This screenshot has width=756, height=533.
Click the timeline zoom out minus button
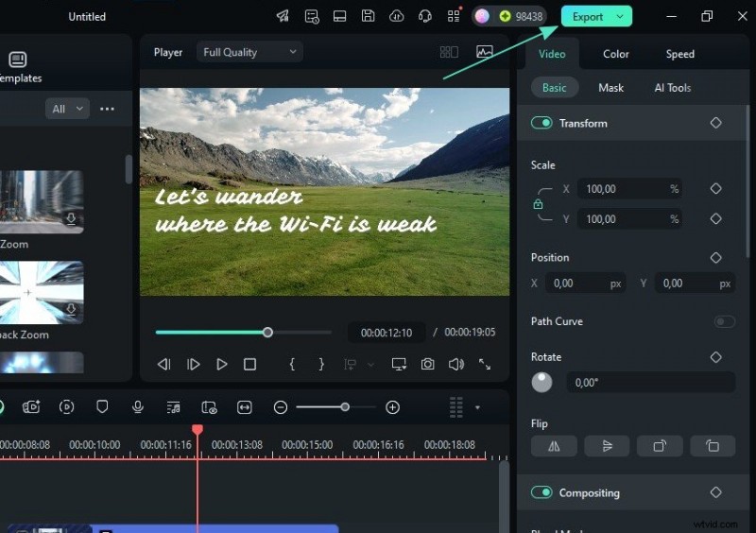point(280,407)
